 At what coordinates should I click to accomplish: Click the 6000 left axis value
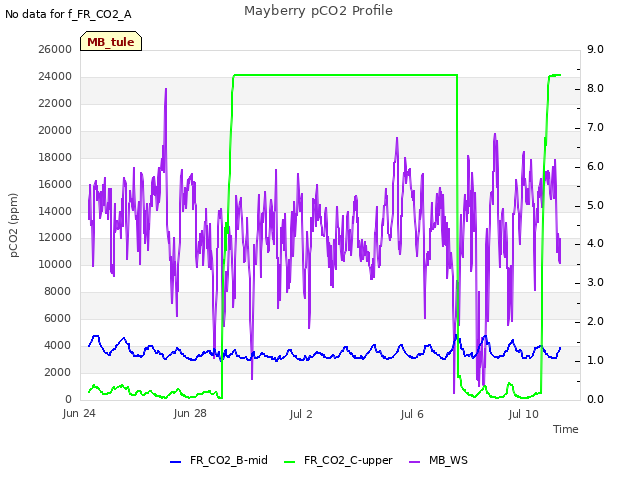[58, 318]
